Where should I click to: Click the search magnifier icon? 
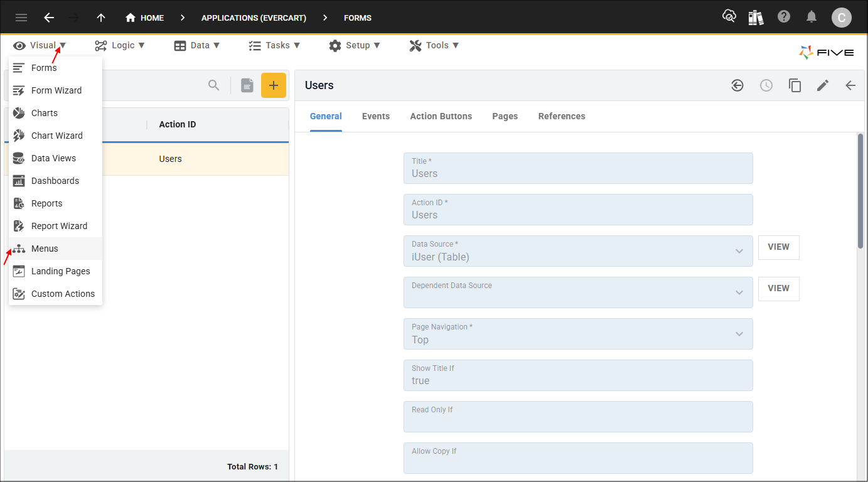[214, 85]
